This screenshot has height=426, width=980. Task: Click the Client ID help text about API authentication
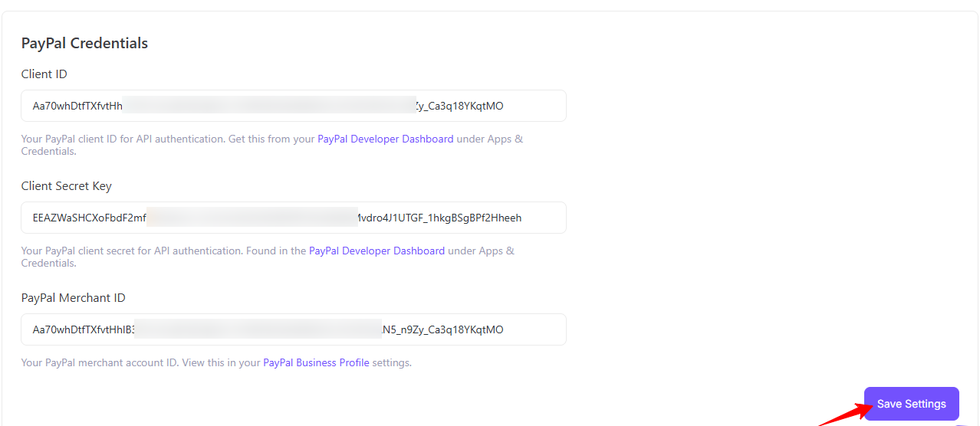click(169, 139)
